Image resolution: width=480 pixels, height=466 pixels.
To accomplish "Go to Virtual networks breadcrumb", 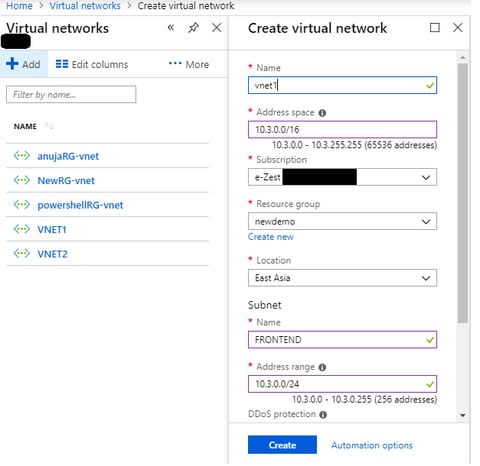I will click(x=85, y=6).
